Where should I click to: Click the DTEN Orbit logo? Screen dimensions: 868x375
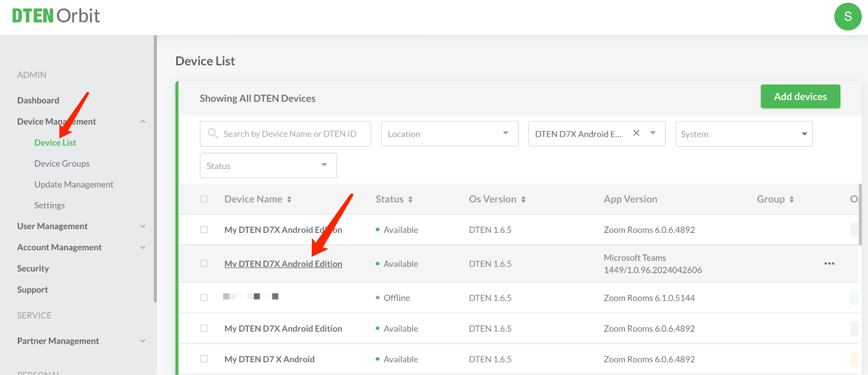pyautogui.click(x=56, y=16)
